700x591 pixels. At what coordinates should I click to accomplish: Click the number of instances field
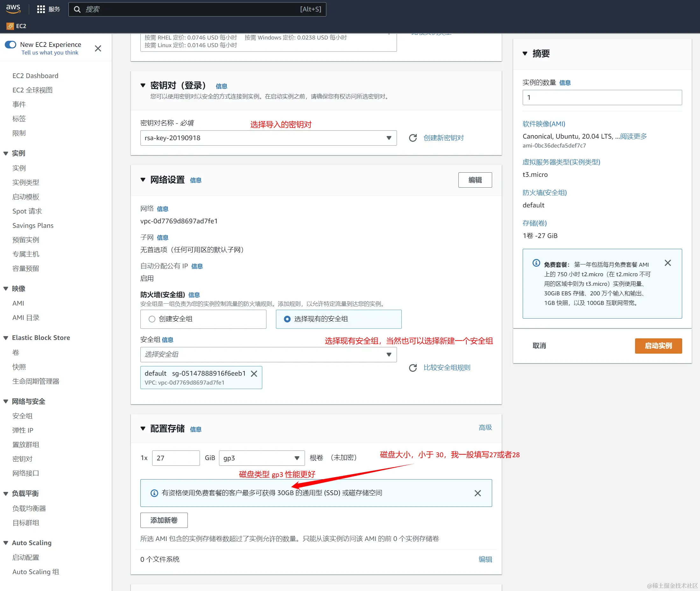point(602,97)
